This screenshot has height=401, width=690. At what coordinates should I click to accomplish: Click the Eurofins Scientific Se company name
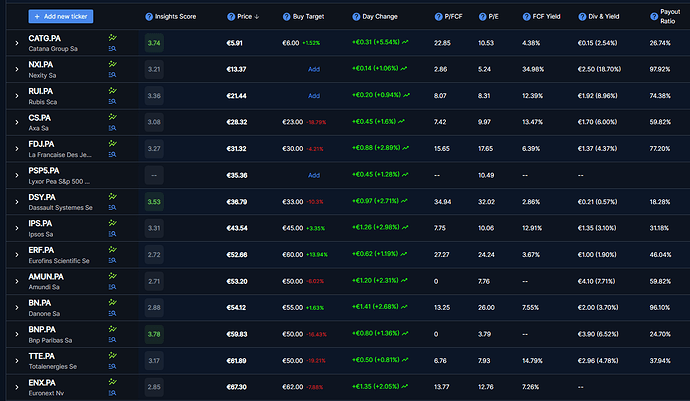[x=59, y=261]
